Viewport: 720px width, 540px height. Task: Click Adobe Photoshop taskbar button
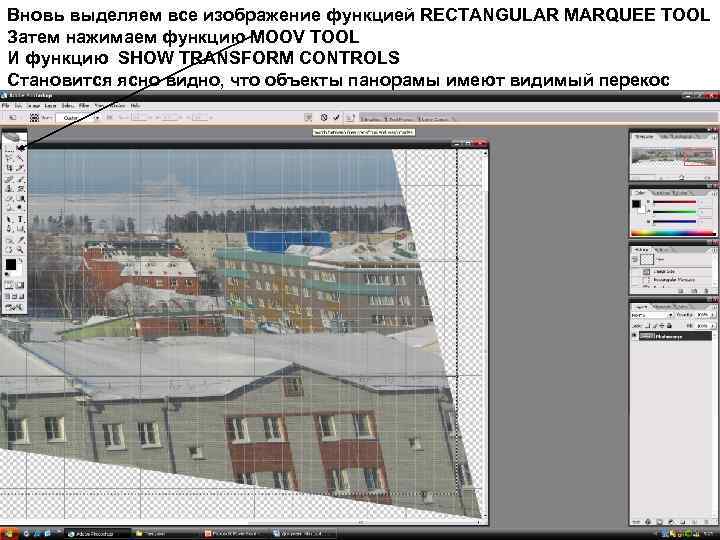[x=97, y=534]
